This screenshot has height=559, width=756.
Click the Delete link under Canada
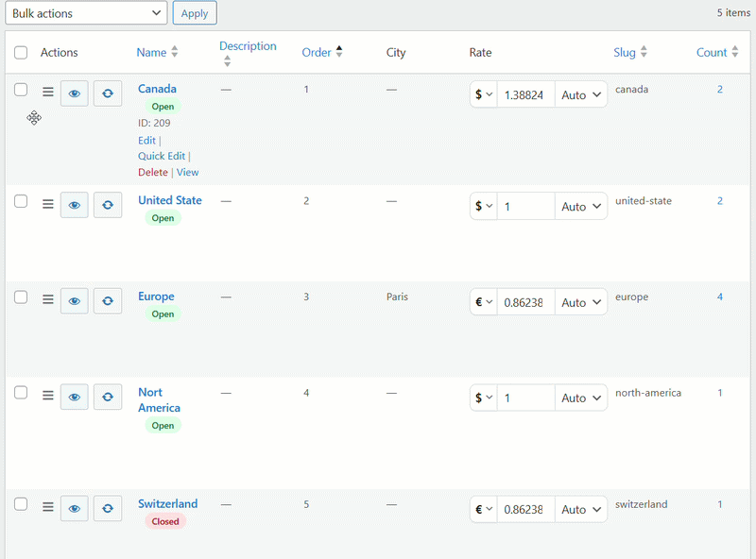click(153, 173)
